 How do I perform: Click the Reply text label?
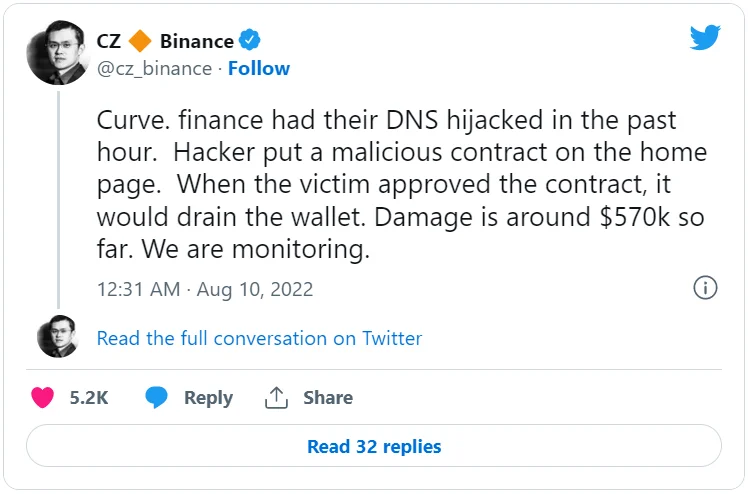(x=208, y=397)
